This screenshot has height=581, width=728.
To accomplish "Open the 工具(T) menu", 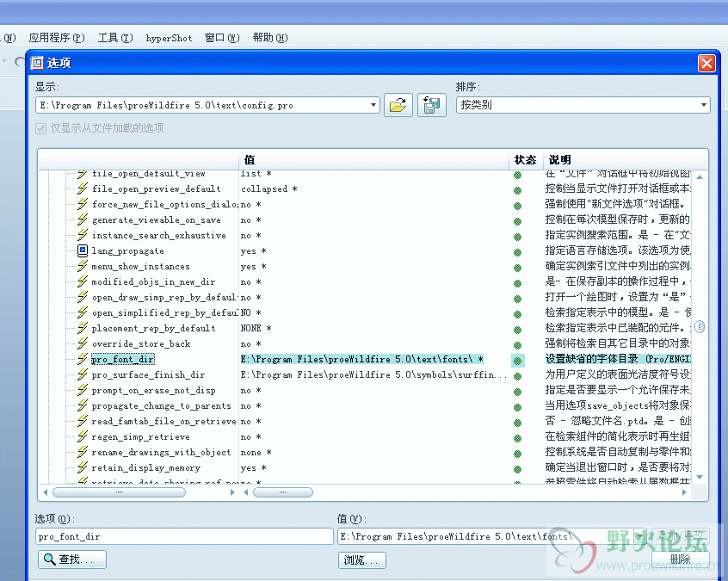I will point(115,38).
